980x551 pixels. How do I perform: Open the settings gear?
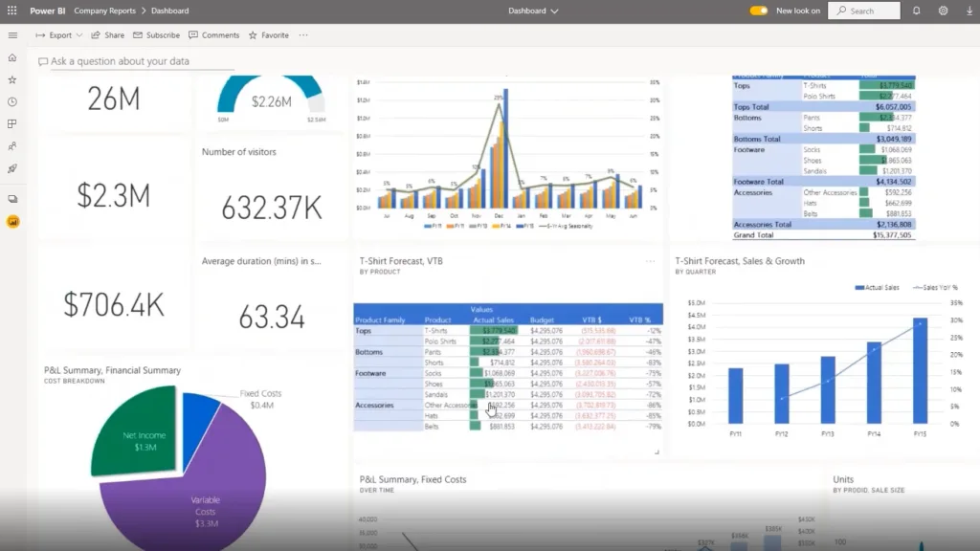(x=943, y=11)
